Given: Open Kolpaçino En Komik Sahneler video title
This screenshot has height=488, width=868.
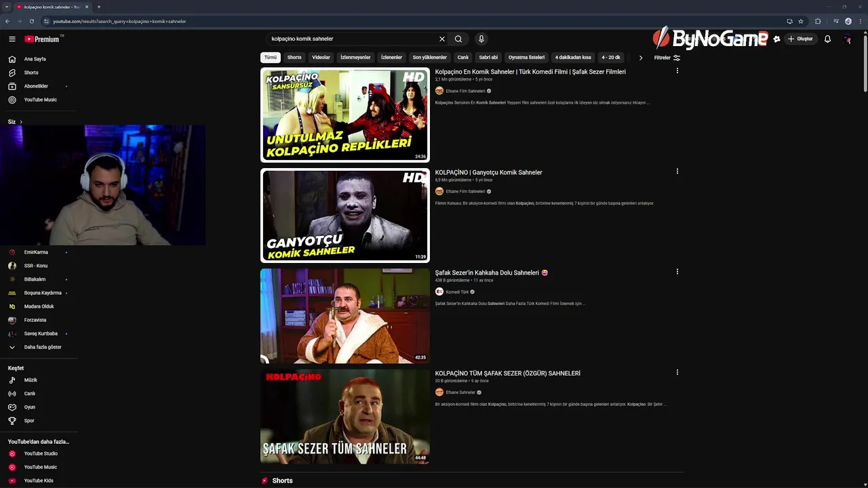Looking at the screenshot, I should [530, 72].
